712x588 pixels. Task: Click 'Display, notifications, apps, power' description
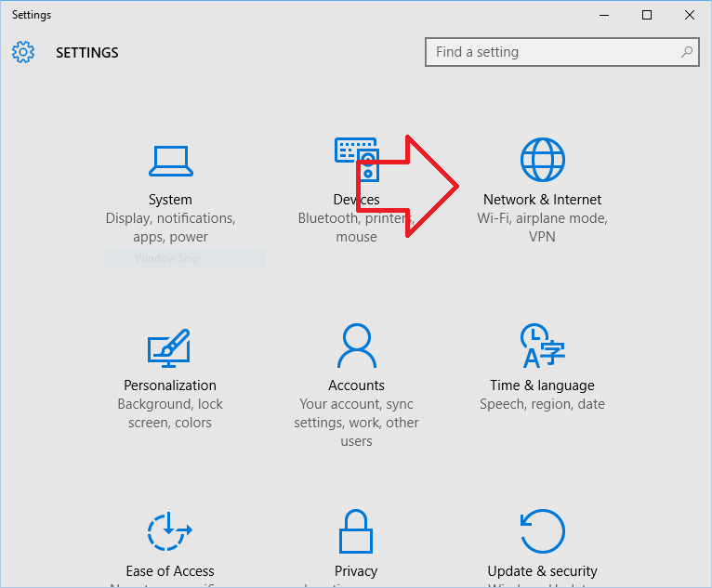[171, 228]
